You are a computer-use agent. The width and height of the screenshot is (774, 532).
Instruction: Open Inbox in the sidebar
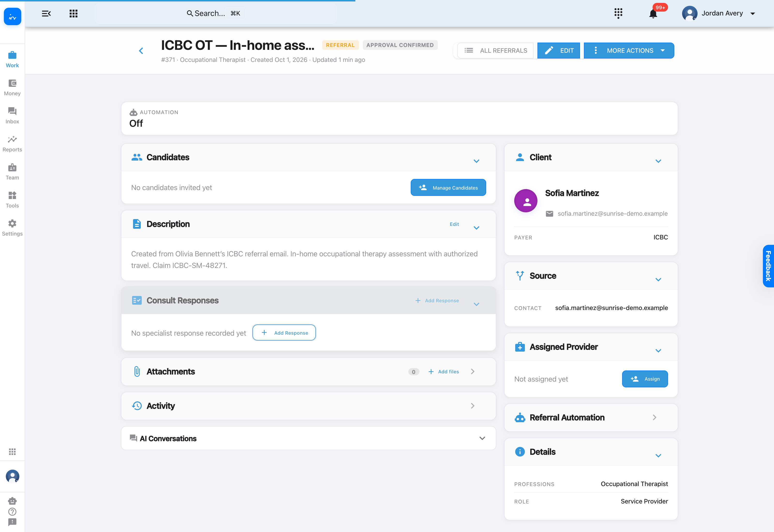[x=12, y=116]
